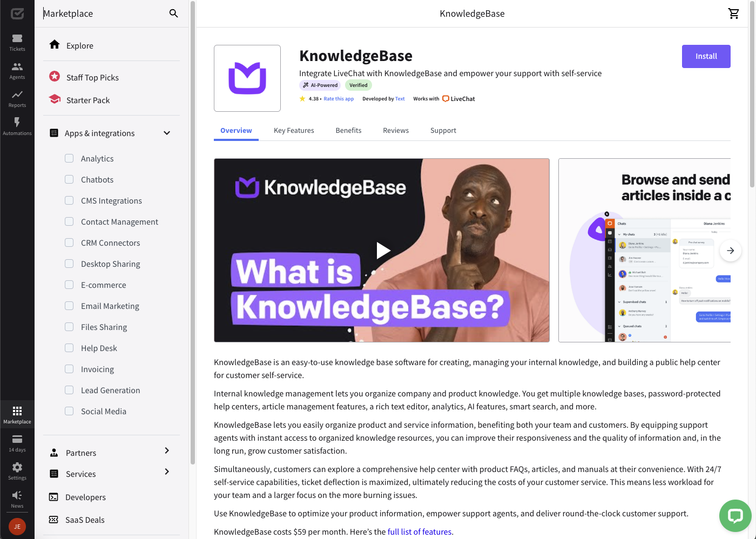Check the Analytics category checkbox
The width and height of the screenshot is (756, 539).
(x=69, y=158)
